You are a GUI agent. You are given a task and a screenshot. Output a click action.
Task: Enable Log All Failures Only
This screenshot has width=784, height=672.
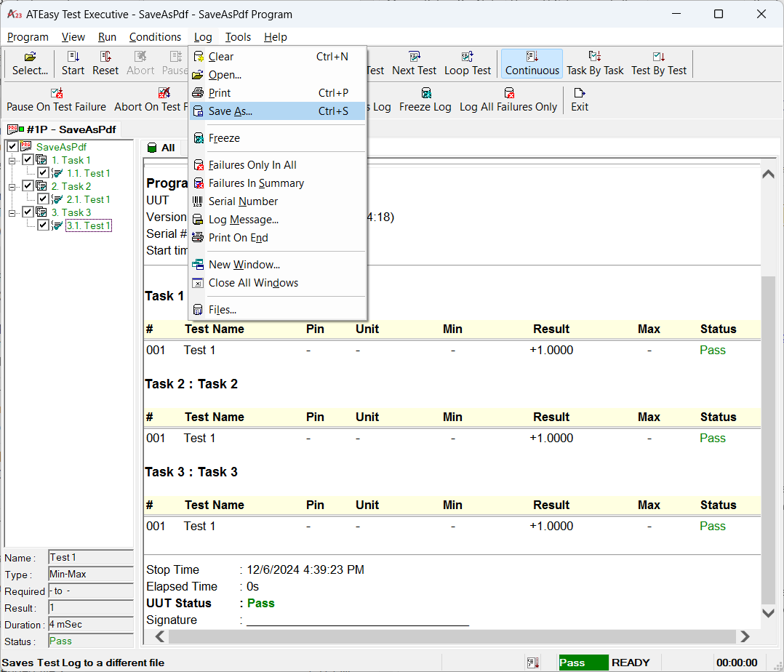point(508,99)
